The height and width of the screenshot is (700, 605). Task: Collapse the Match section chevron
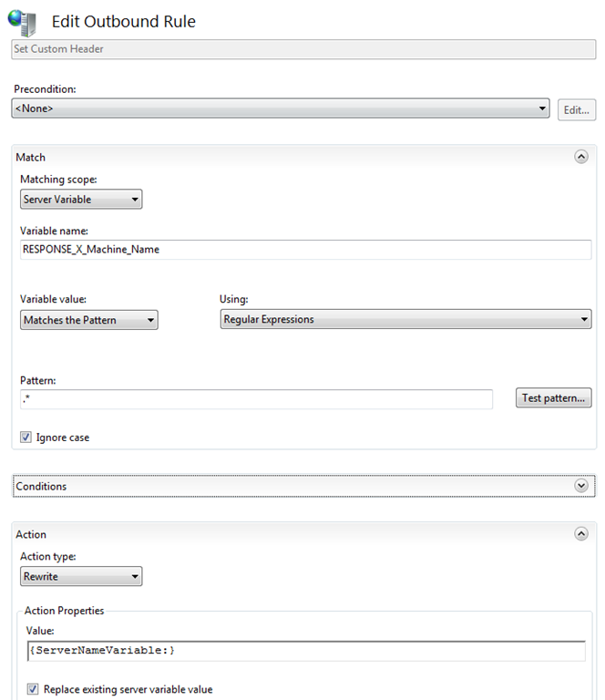point(581,157)
